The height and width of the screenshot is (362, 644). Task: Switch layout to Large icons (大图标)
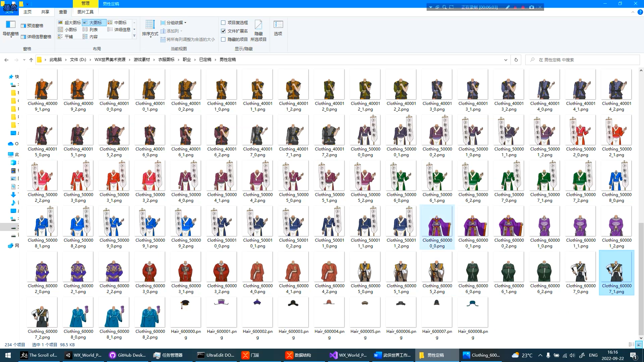click(94, 22)
